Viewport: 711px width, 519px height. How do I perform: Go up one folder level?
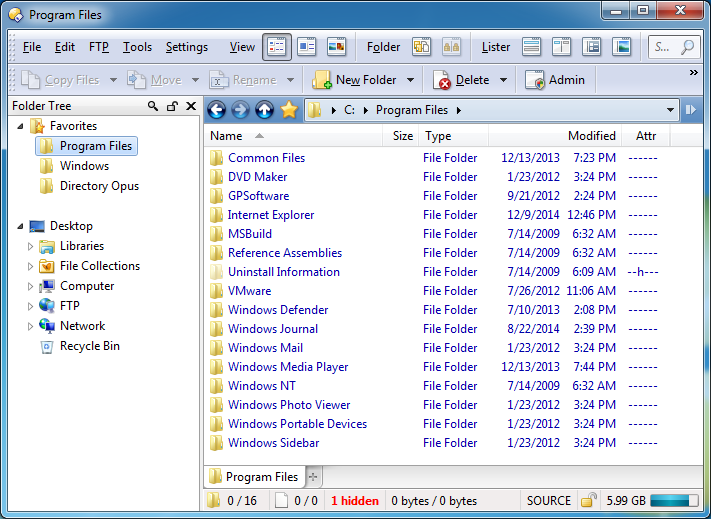[264, 110]
